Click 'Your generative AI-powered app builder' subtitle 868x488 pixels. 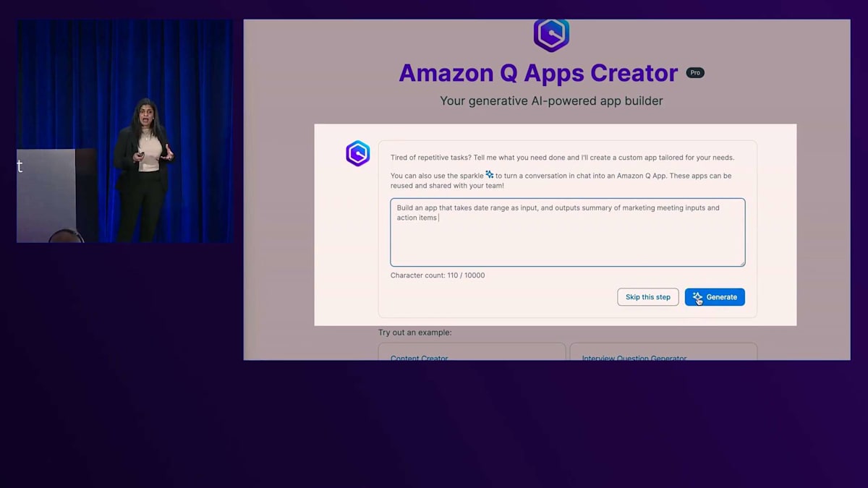click(551, 101)
